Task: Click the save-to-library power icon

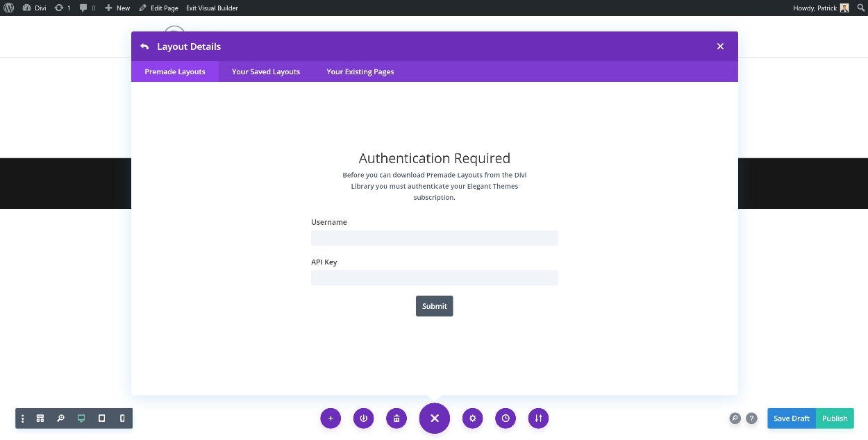Action: coord(363,418)
